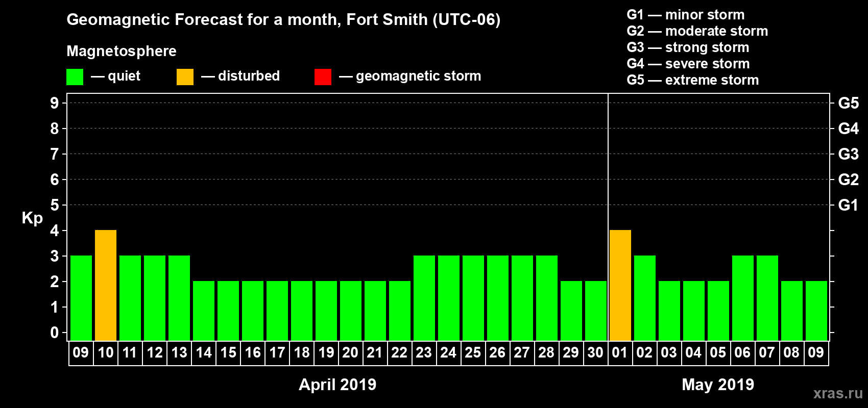Click date label 22 on the axis

(399, 353)
